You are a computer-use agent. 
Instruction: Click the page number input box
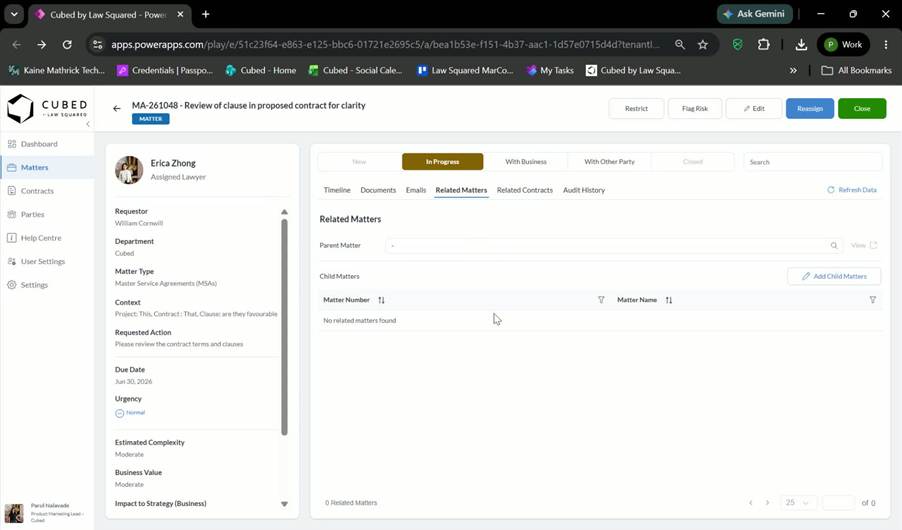click(839, 503)
